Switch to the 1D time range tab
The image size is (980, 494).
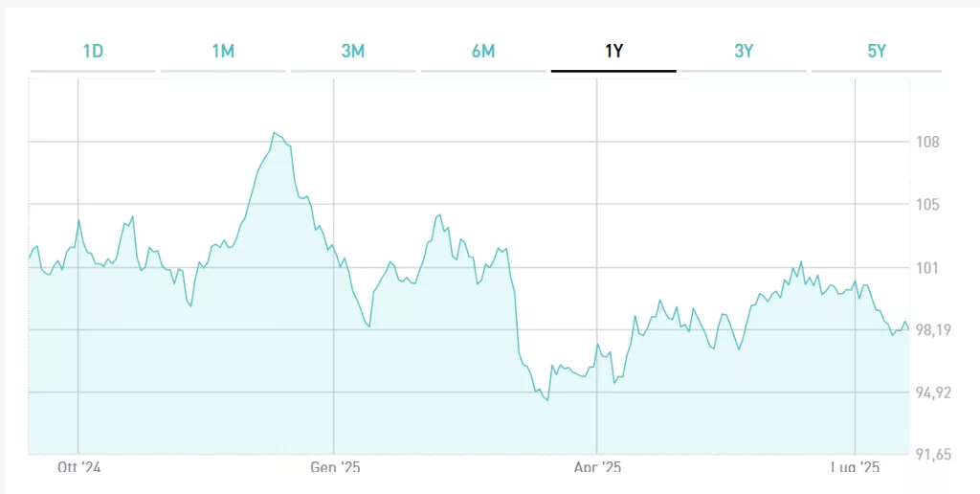(93, 52)
